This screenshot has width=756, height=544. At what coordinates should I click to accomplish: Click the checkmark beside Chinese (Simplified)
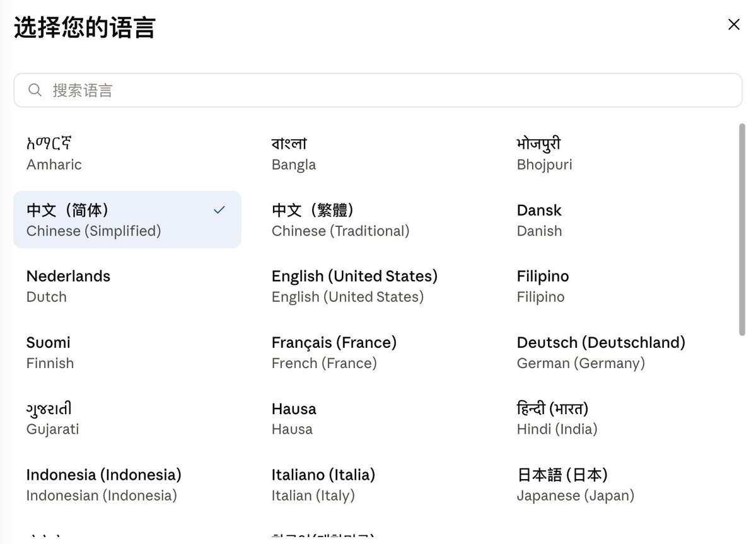(219, 210)
